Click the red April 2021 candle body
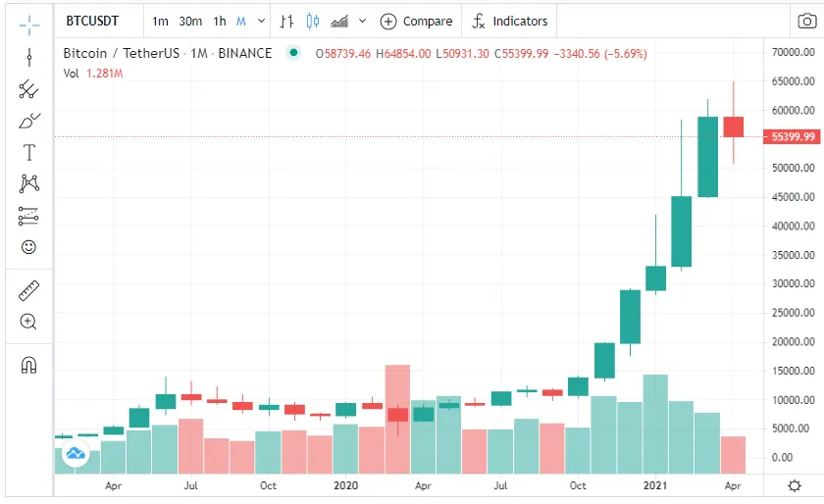 pyautogui.click(x=734, y=126)
